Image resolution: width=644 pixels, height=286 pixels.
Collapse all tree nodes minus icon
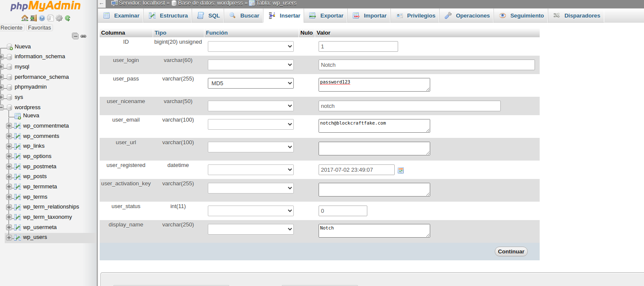pyautogui.click(x=75, y=36)
